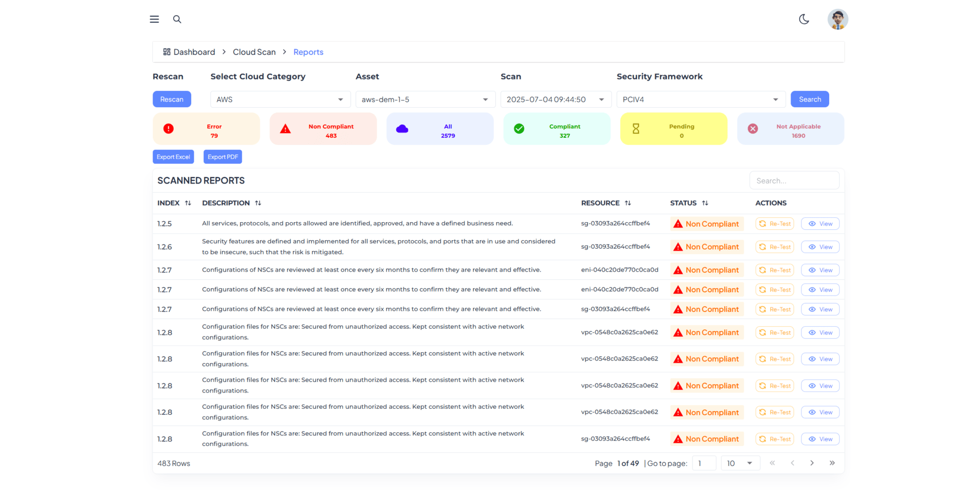Re-Test the control with index 1.2.5
Image resolution: width=980 pixels, height=490 pixels.
point(774,223)
